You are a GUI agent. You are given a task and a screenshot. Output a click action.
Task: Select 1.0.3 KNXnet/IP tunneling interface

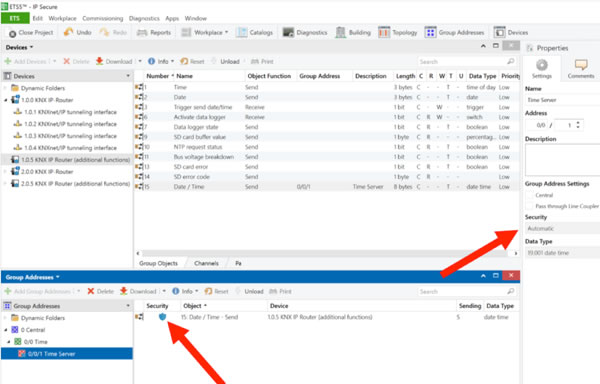click(70, 136)
